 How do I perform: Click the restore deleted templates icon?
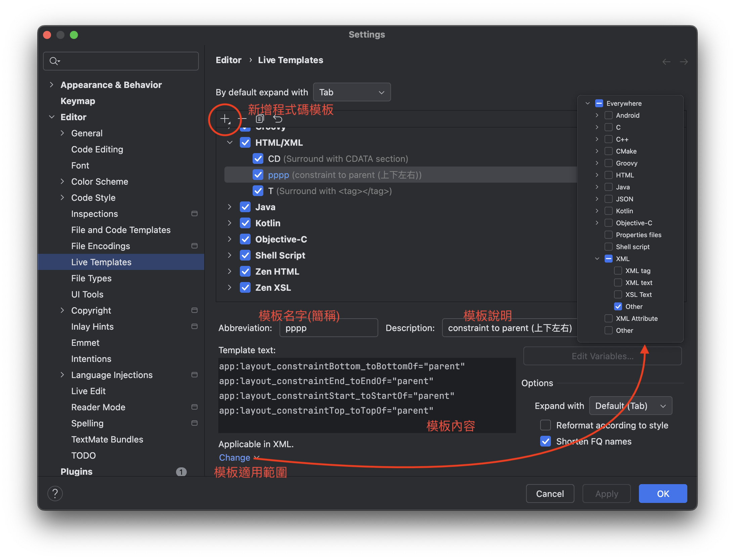[x=277, y=119]
